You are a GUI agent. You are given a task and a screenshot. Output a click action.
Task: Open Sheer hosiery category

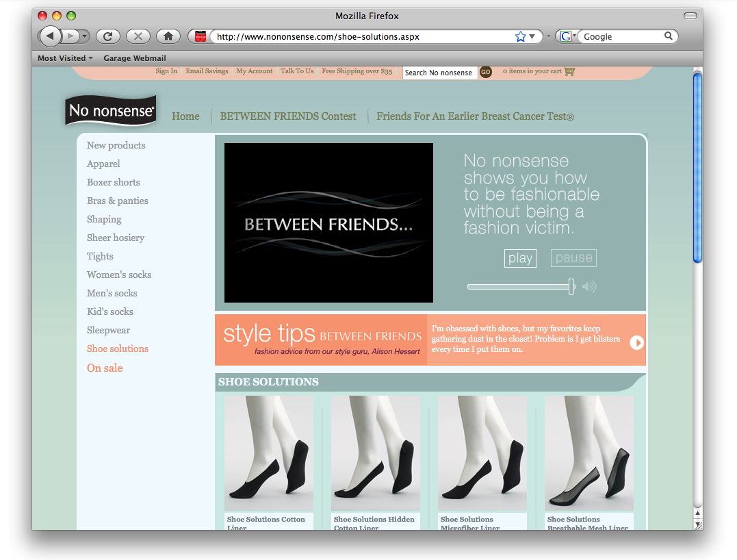pyautogui.click(x=116, y=238)
